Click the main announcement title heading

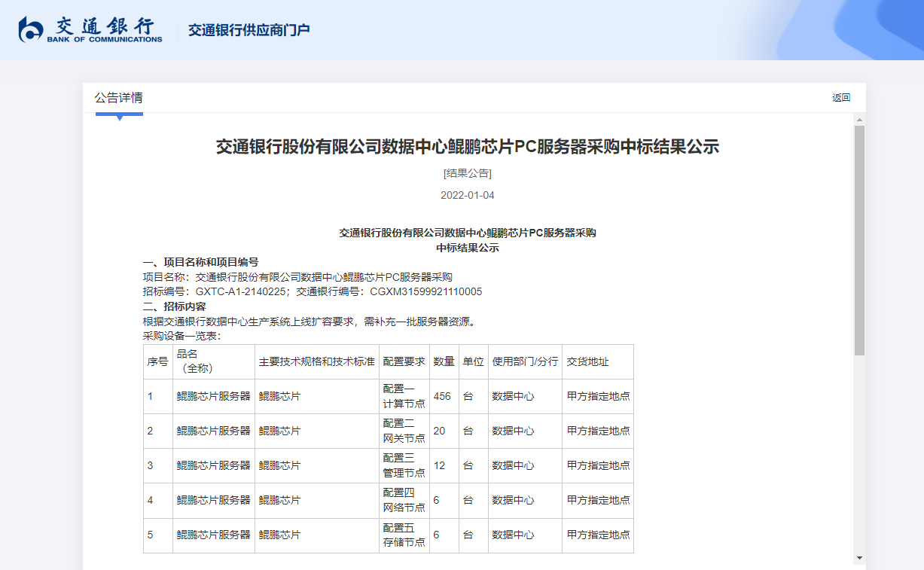point(468,147)
